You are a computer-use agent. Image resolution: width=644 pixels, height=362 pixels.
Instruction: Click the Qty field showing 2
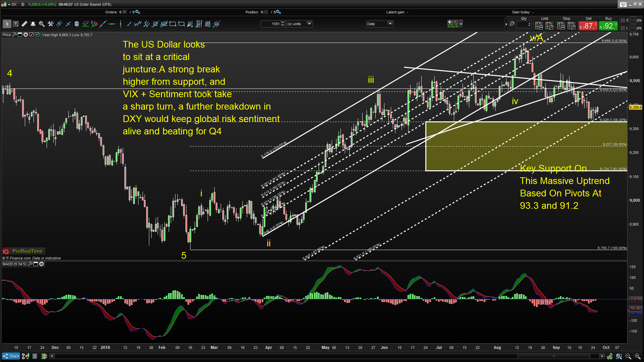[x=524, y=24]
